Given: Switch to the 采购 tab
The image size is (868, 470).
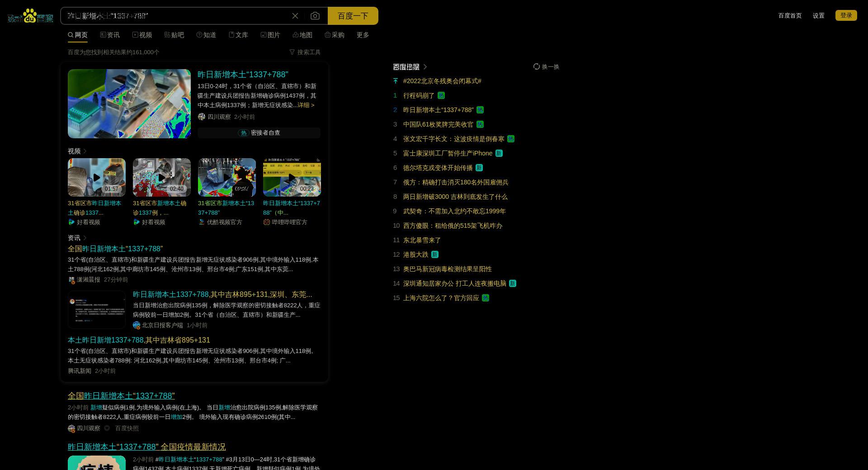Looking at the screenshot, I should [335, 35].
